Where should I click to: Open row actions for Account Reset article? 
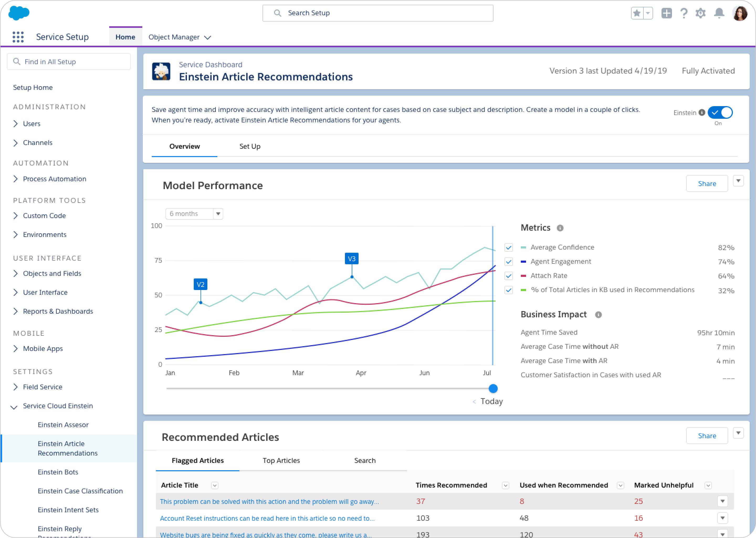point(723,518)
